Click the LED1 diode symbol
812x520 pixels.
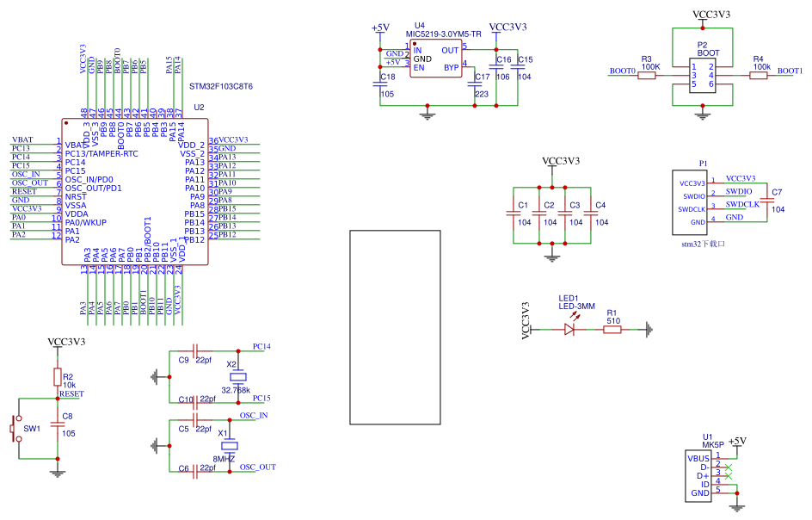click(569, 328)
